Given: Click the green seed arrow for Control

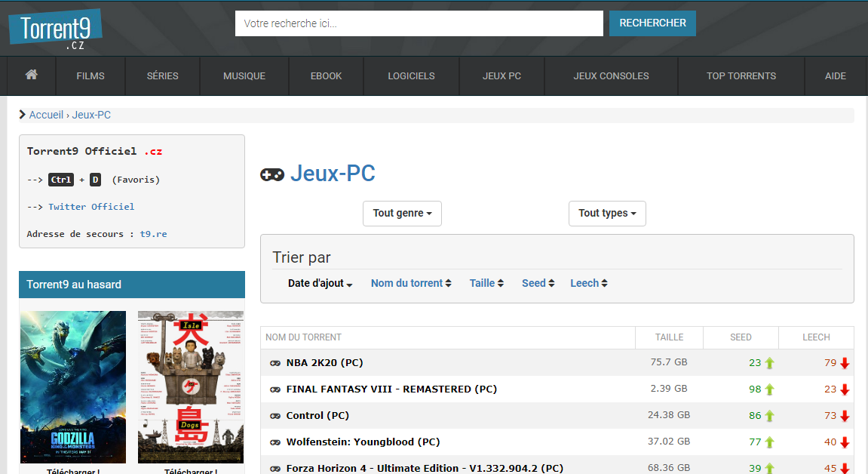Looking at the screenshot, I should (x=770, y=416).
